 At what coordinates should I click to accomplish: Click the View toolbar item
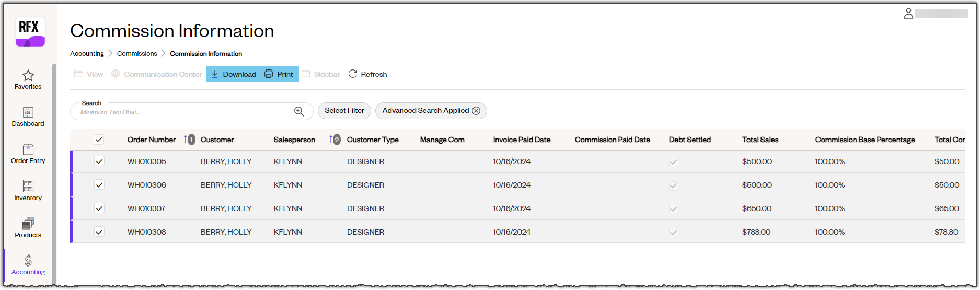(x=89, y=74)
